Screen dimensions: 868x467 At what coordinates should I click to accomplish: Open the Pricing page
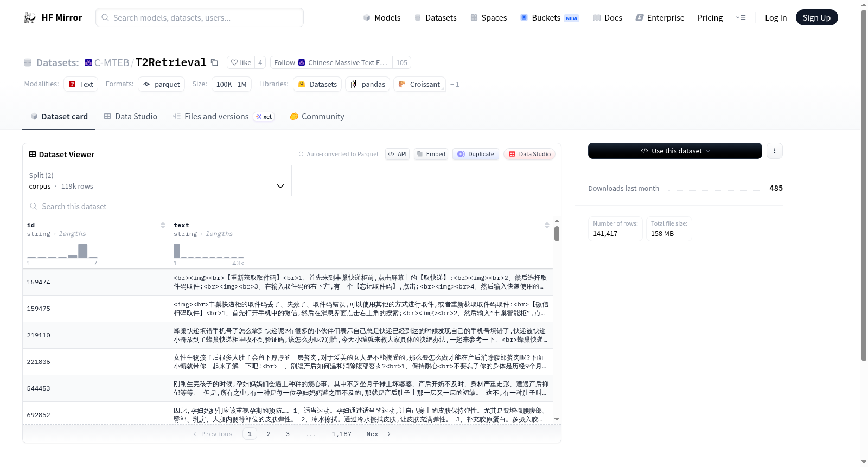pos(710,18)
